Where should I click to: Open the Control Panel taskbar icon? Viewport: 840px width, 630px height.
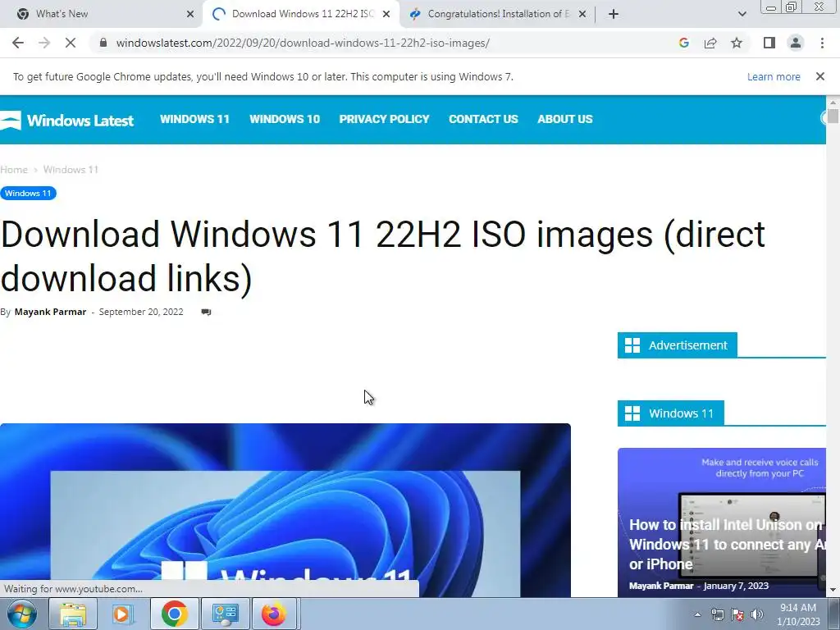(225, 614)
